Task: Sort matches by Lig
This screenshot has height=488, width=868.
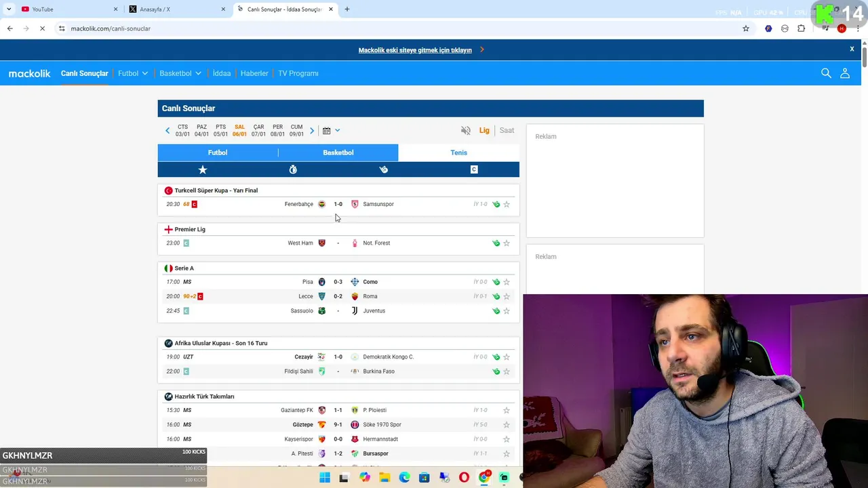Action: (484, 130)
